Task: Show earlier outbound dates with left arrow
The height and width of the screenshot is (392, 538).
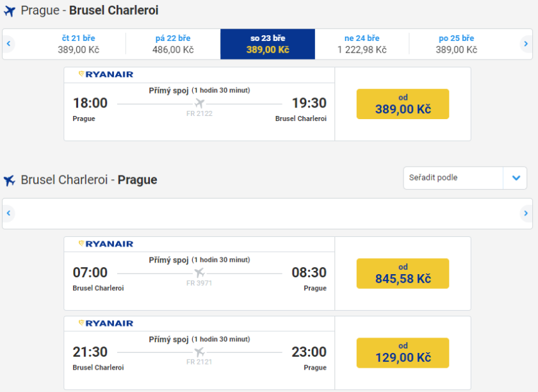Action: 9,44
